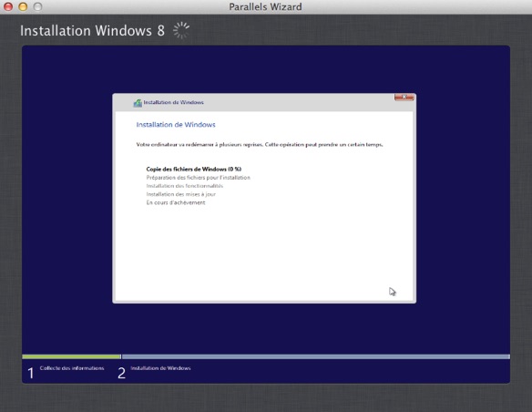Click the 'Installation des mises à jour' step

tap(181, 194)
